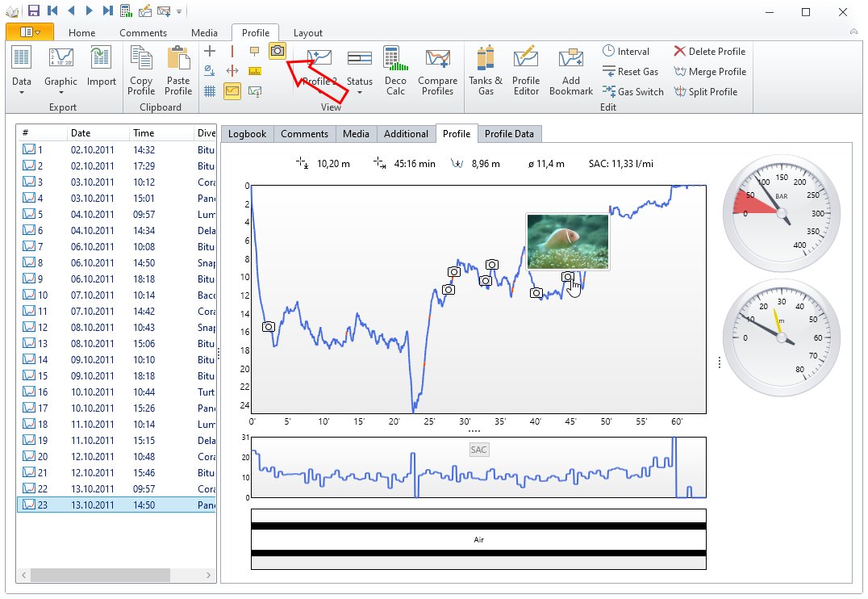Image resolution: width=868 pixels, height=599 pixels.
Task: Launch the Profile Editor
Action: click(526, 71)
